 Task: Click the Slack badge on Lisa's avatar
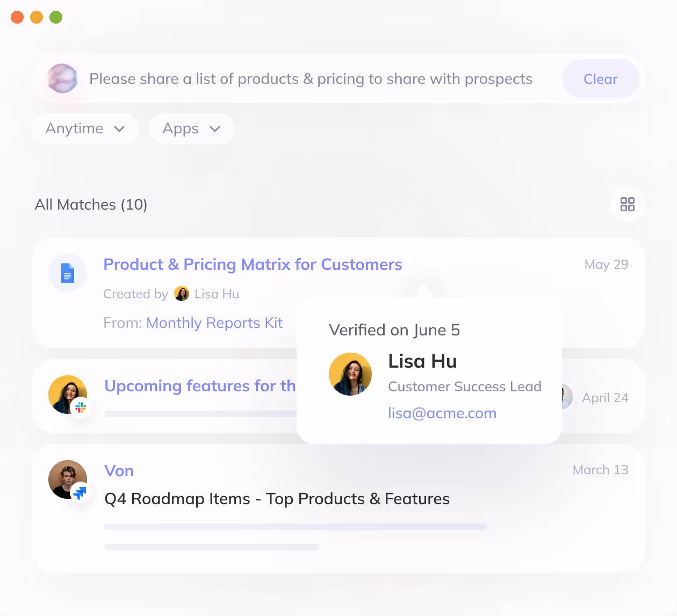(81, 407)
